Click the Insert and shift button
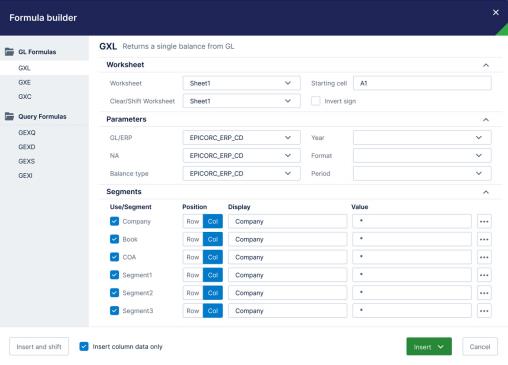Viewport: 508px width, 365px height. point(39,347)
